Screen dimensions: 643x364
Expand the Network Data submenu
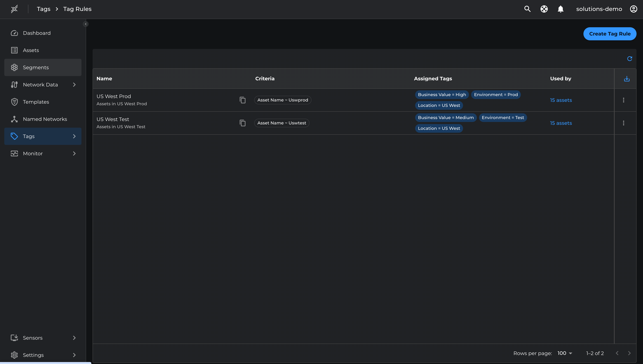(74, 85)
